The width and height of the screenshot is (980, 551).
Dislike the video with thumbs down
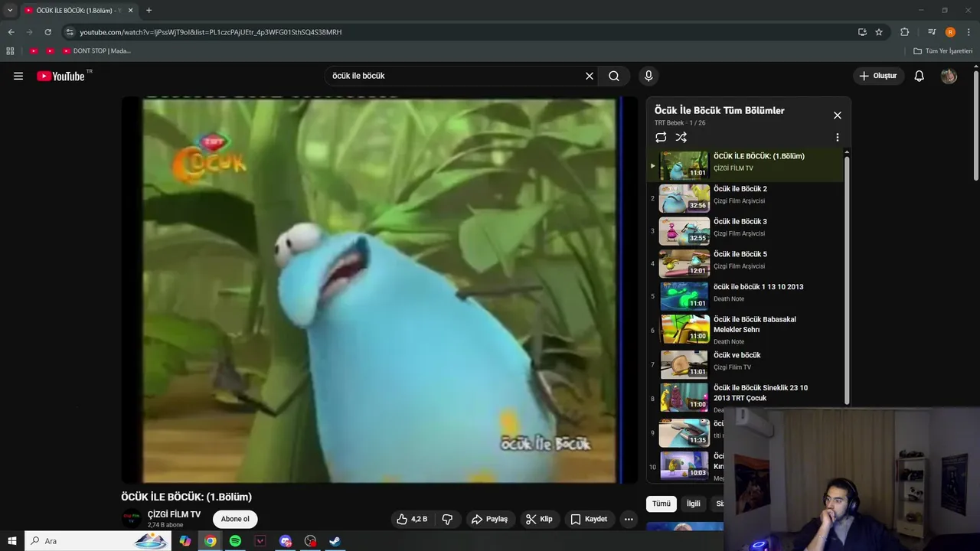448,519
